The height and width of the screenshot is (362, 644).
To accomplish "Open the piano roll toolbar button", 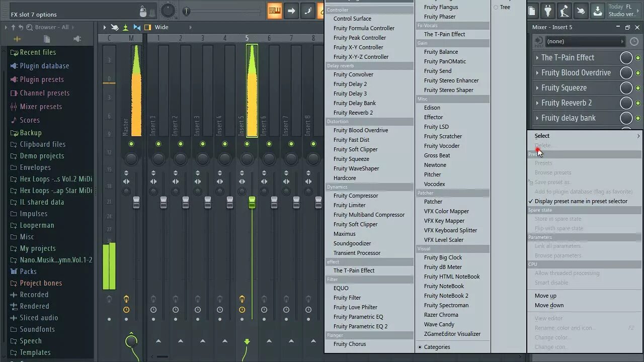I will point(274,10).
